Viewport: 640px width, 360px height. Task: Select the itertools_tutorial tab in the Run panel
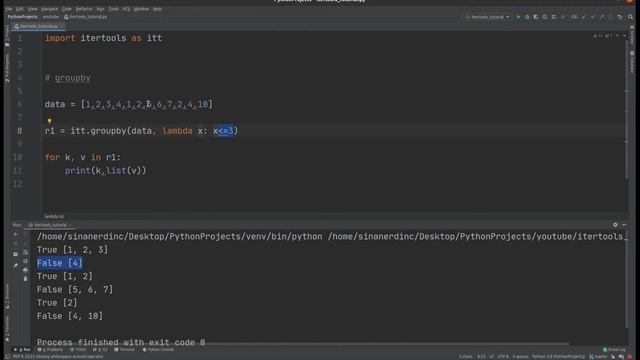point(49,225)
